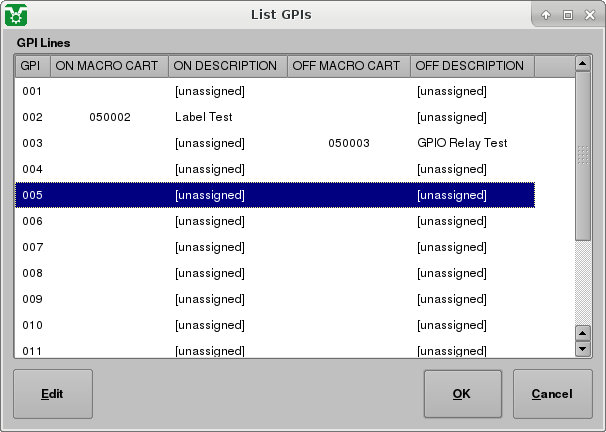Screen dimensions: 606x432
Task: Select GPI line 002 Label Test row
Action: (274, 117)
